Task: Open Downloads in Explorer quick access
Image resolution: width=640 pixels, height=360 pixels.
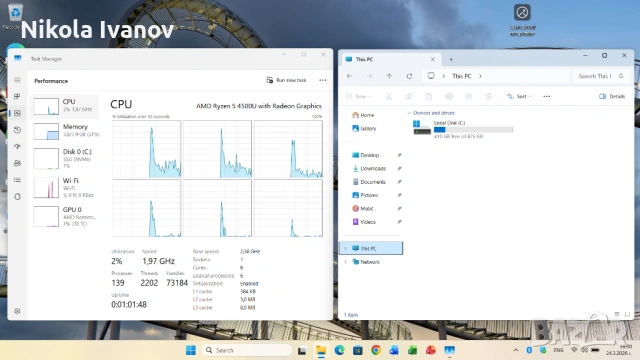Action: click(369, 169)
